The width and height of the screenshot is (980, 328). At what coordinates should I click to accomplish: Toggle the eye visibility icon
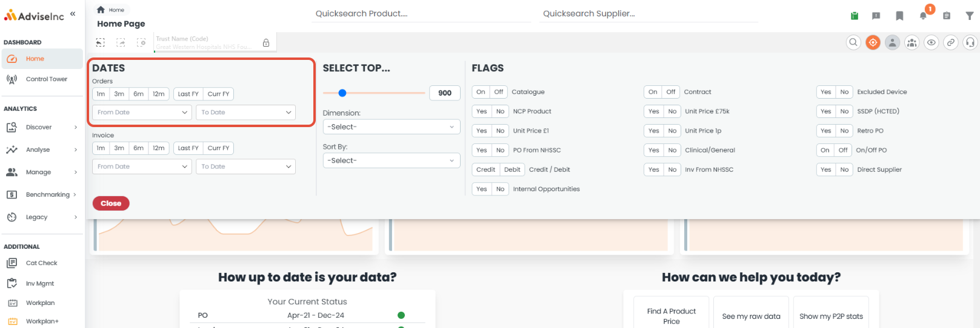[x=932, y=42]
